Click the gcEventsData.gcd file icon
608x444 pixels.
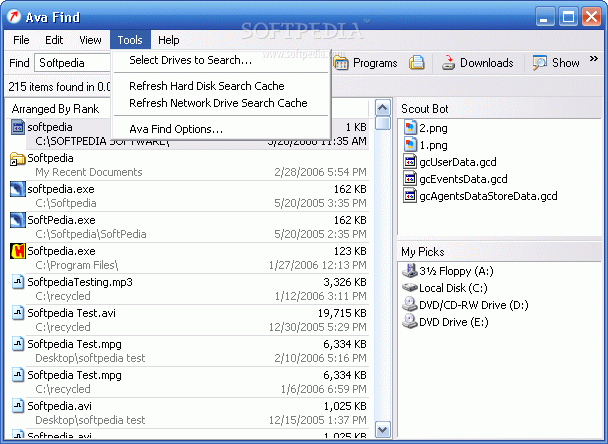pos(410,179)
